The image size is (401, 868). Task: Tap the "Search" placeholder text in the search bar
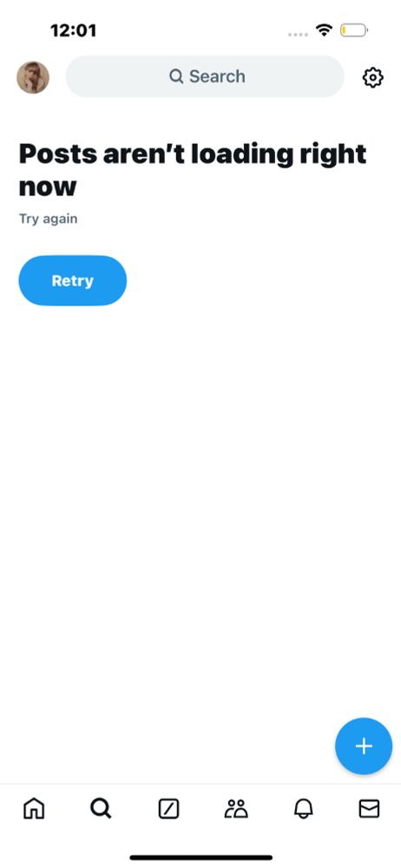(x=217, y=76)
